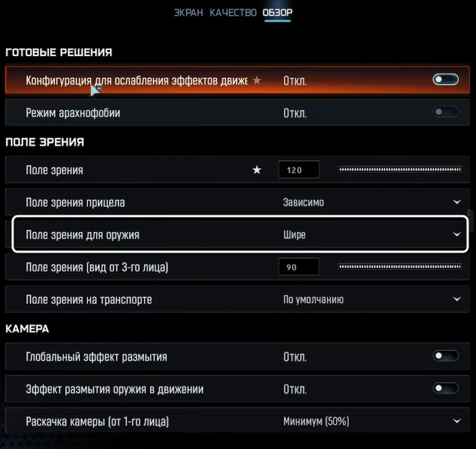Select the ОБЗОР tab
This screenshot has width=476, height=449.
(277, 13)
